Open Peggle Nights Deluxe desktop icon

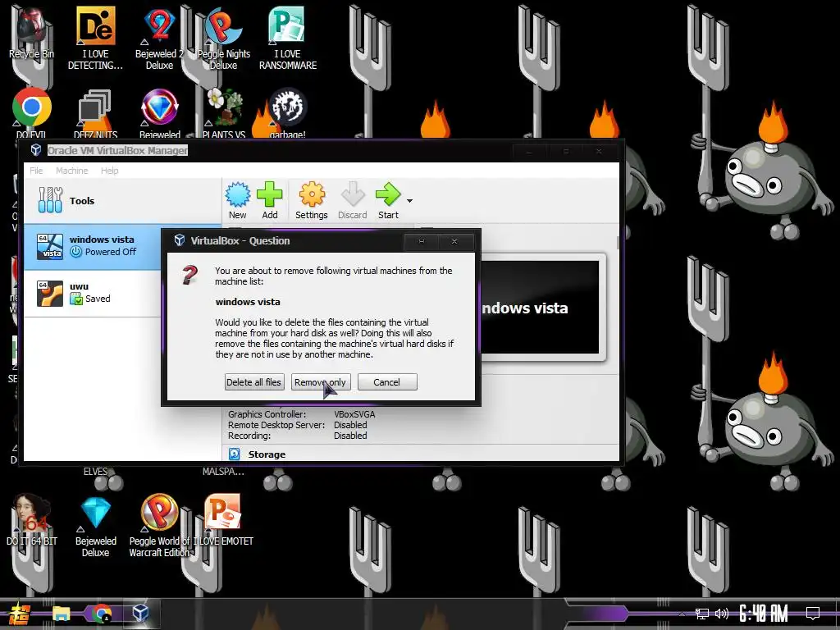coord(223,38)
